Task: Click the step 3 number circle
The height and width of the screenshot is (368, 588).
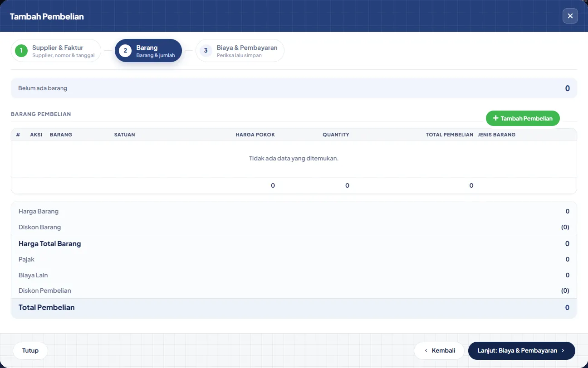Action: (206, 51)
